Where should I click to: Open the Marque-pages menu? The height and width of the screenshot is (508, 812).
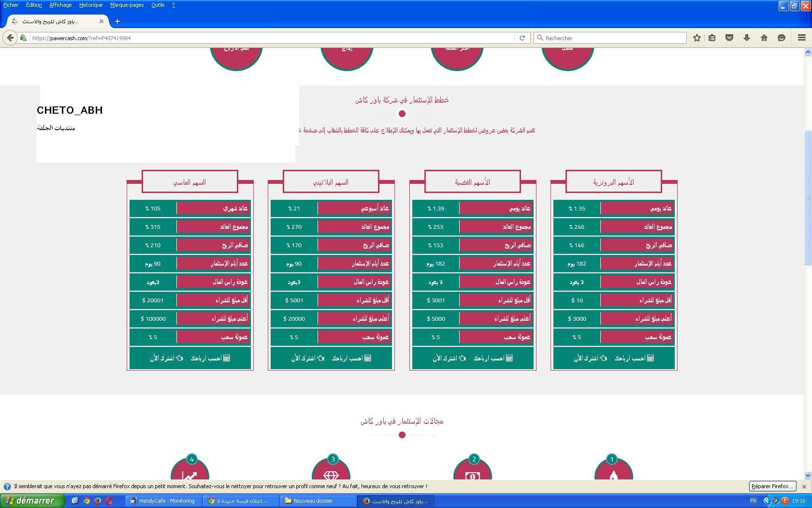coord(127,5)
